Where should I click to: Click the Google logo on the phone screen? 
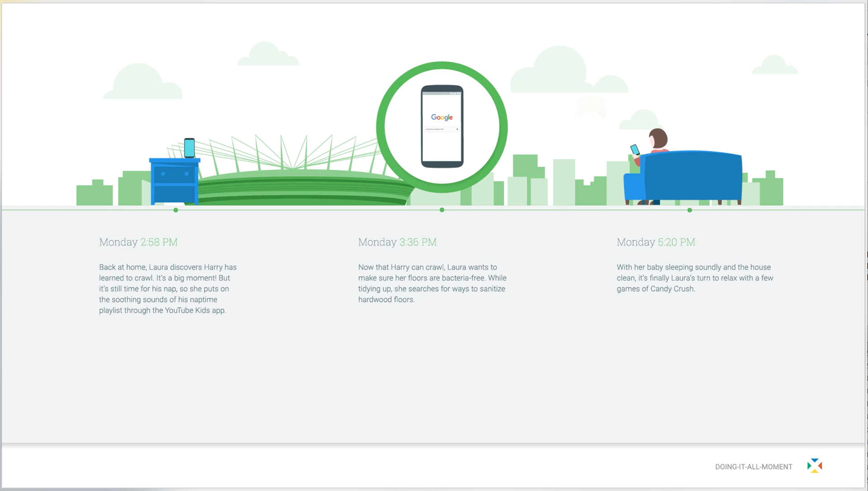[442, 117]
